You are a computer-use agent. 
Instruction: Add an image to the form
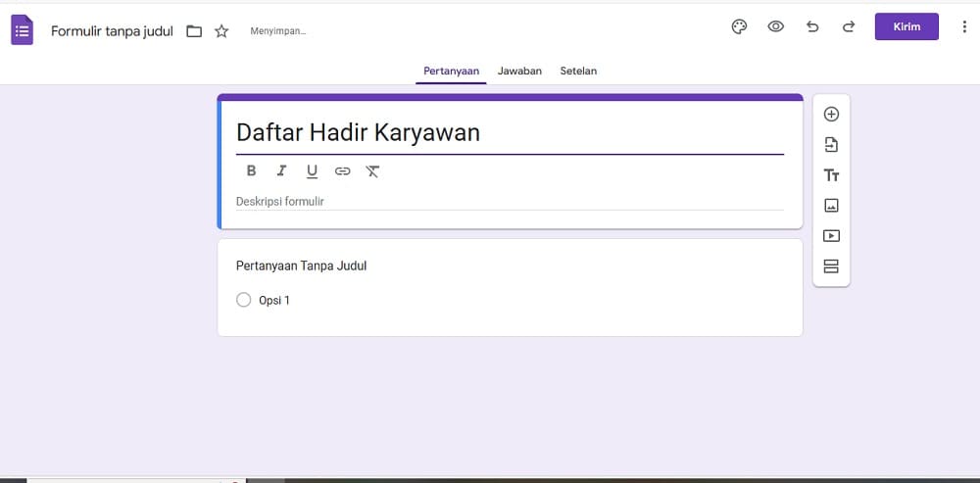point(831,206)
